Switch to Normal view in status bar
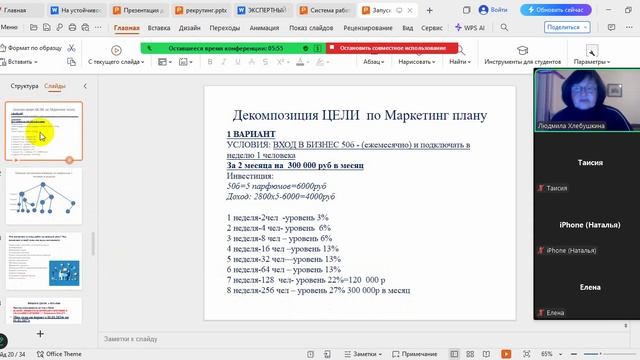 coord(454,354)
